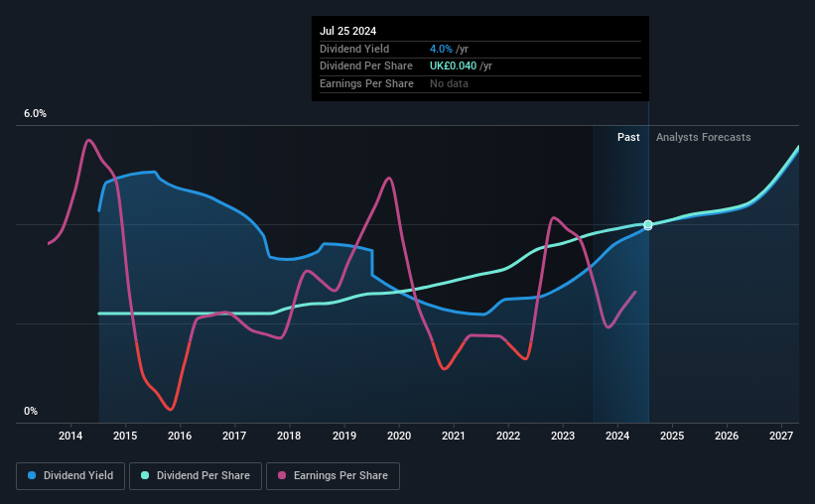Viewport: 815px width, 504px height.
Task: Click the Past region label
Action: point(628,137)
